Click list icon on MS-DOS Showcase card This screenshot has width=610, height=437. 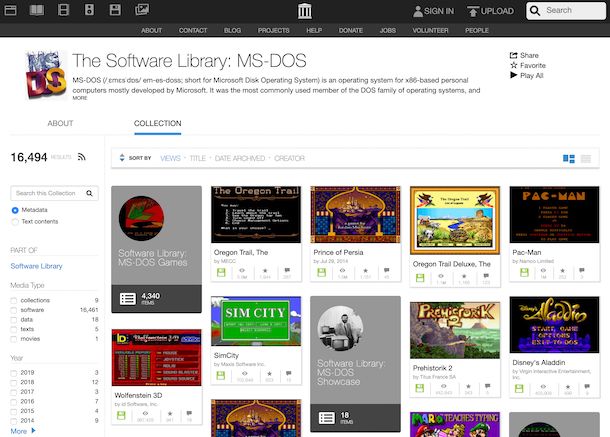point(326,418)
